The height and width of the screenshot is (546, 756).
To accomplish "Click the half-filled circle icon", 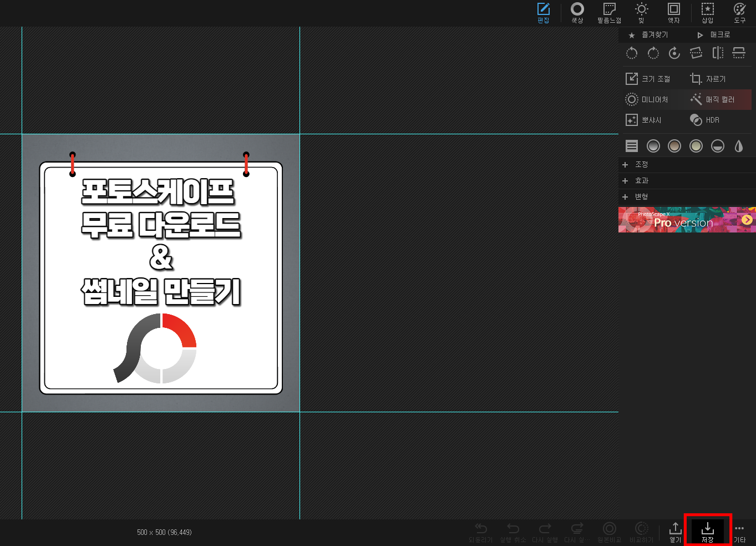I will (x=718, y=146).
